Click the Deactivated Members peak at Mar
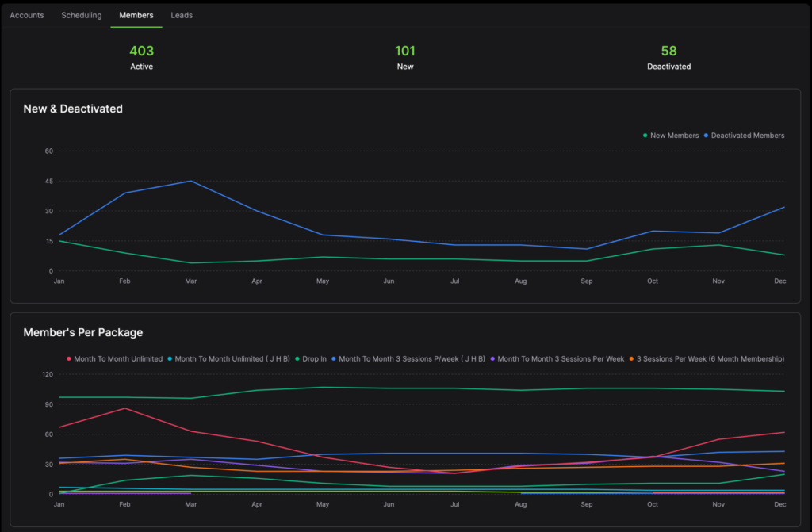Image resolution: width=812 pixels, height=532 pixels. coord(190,181)
